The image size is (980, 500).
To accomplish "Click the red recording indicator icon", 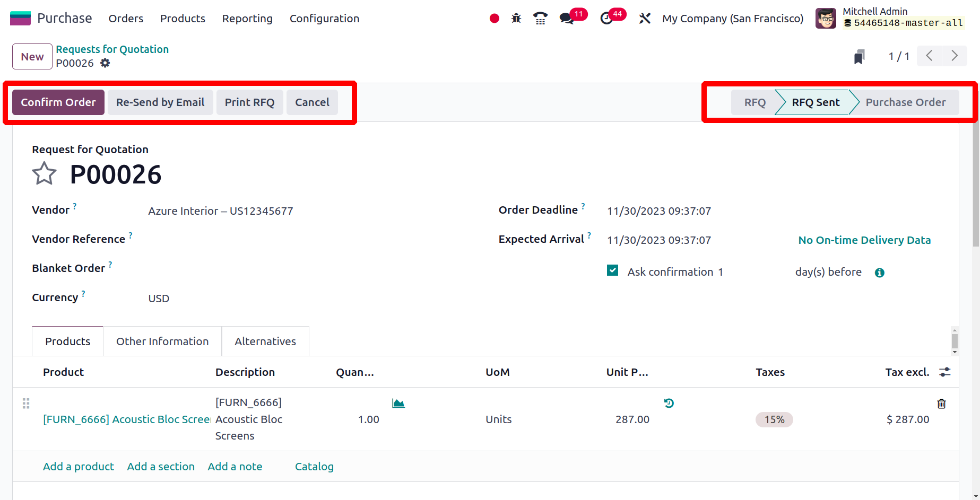I will click(x=494, y=19).
